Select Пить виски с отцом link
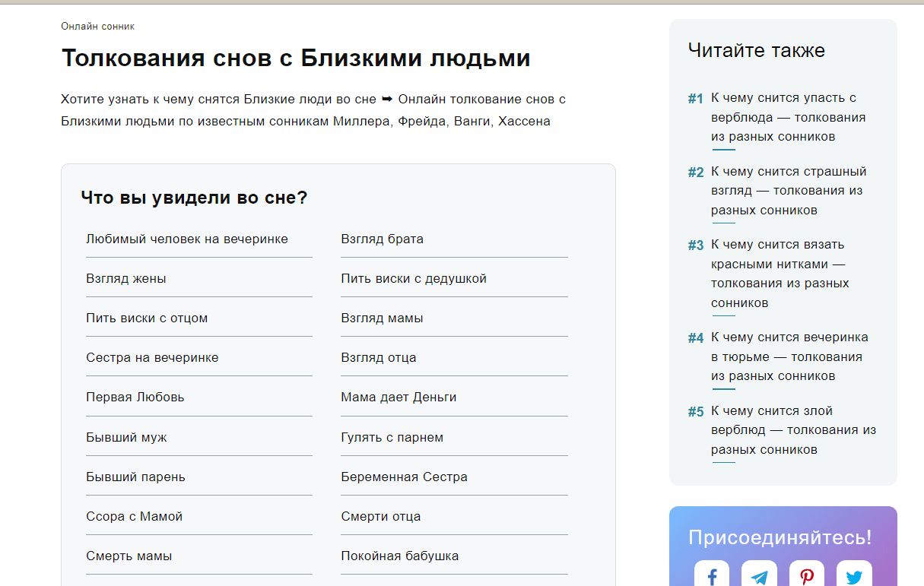This screenshot has width=924, height=586. pyautogui.click(x=147, y=318)
